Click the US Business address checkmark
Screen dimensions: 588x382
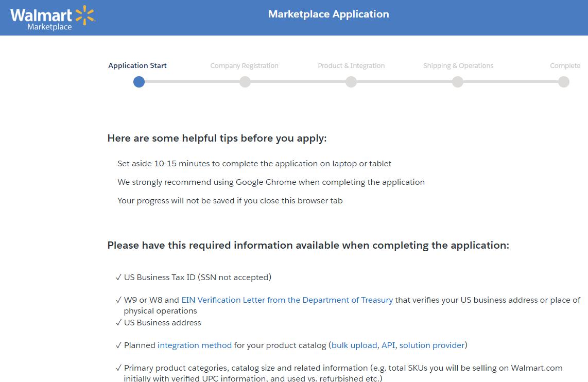point(119,323)
